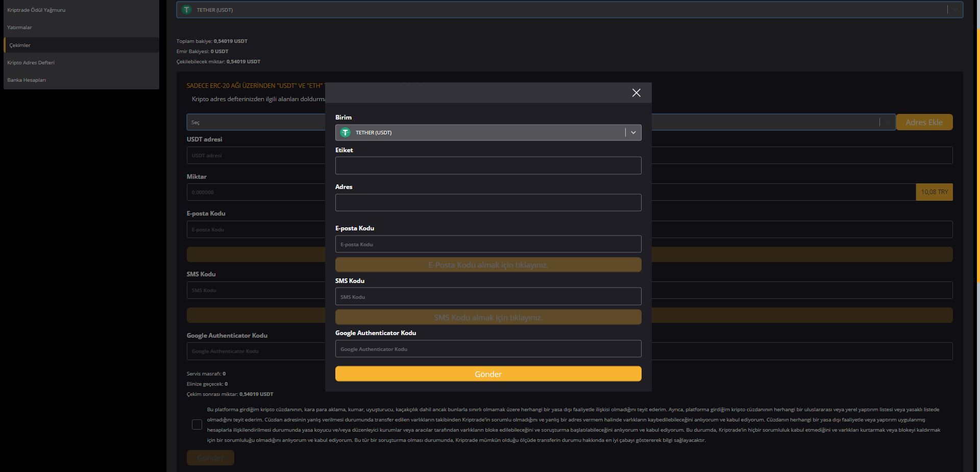Go to Yatırmalar in the sidebar
Screen dimensions: 980x472
(x=19, y=28)
